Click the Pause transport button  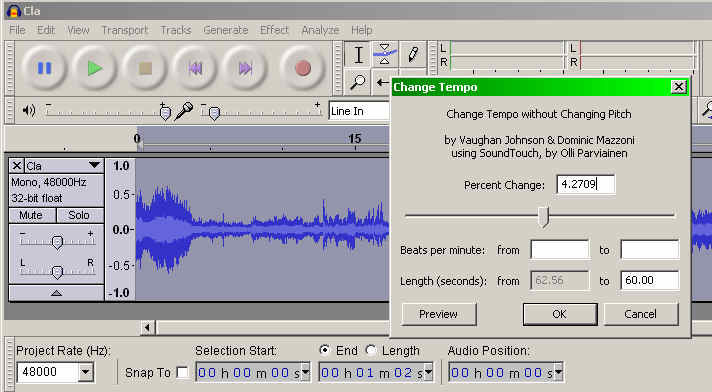pos(44,69)
